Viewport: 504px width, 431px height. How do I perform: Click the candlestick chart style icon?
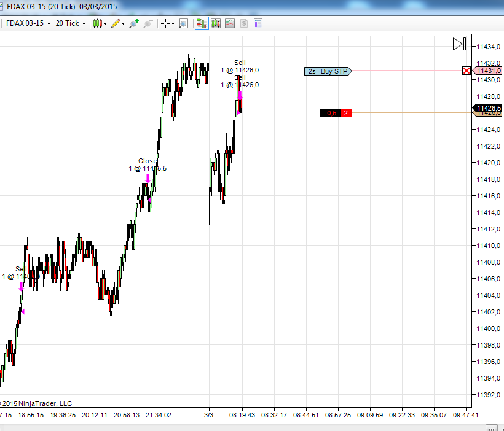97,23
